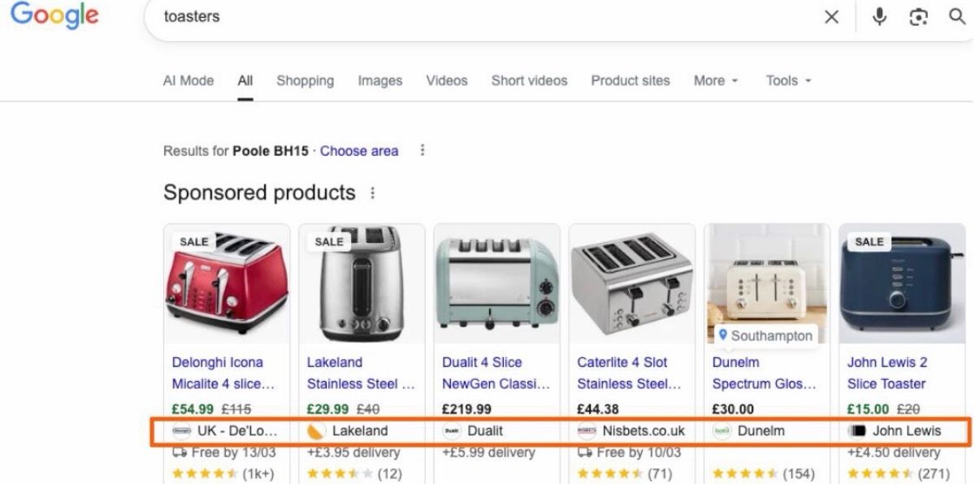Open the Dualit 4 Slice NewGen link
The height and width of the screenshot is (484, 980).
point(495,373)
